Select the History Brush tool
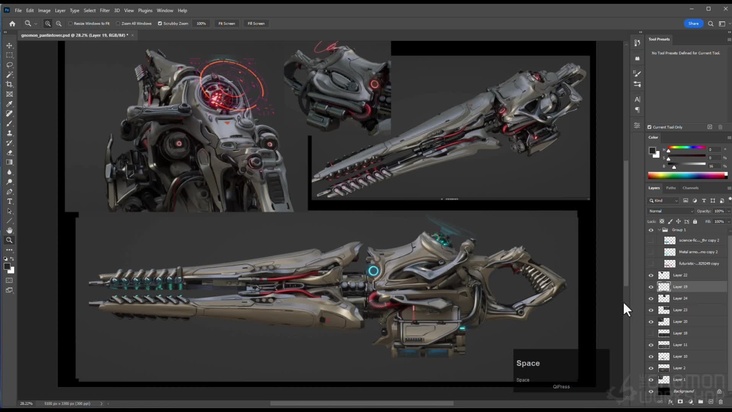 (9, 143)
